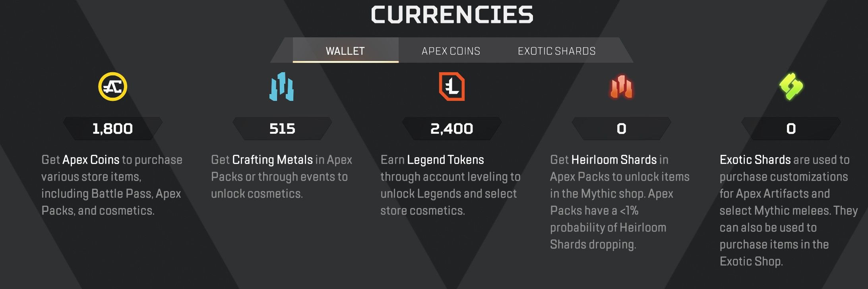Switch to the Wallet tab
The image size is (868, 289).
345,51
